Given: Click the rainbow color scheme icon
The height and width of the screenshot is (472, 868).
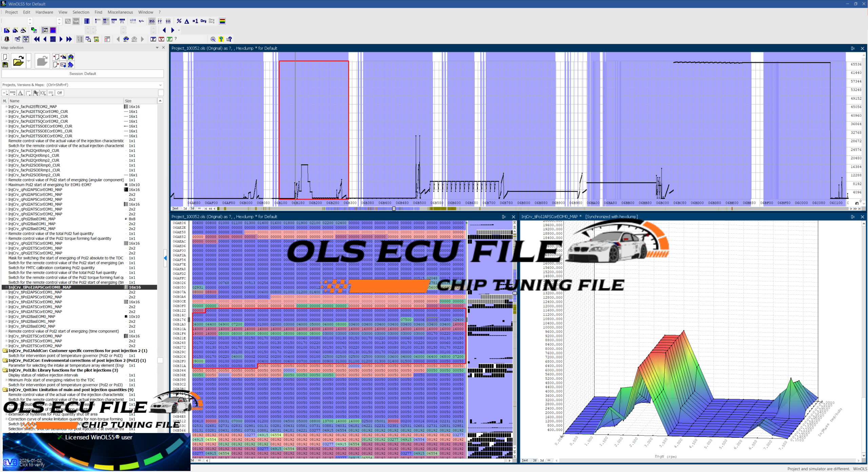Looking at the screenshot, I should point(222,21).
